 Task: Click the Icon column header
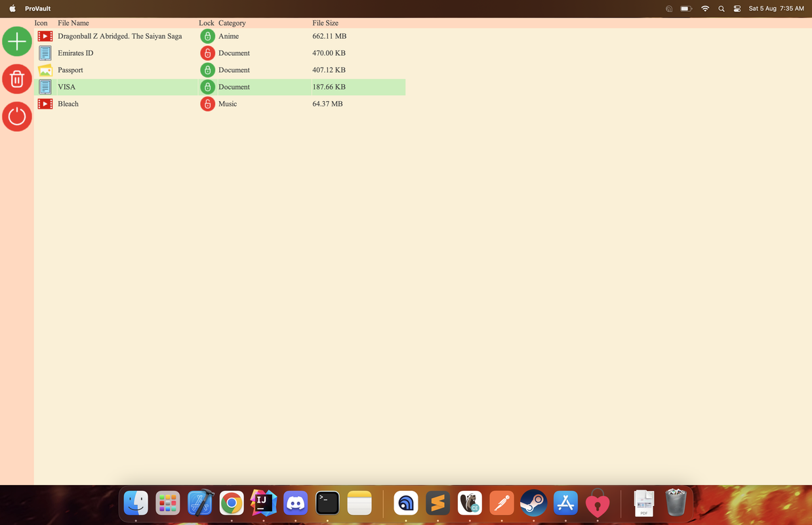(41, 23)
